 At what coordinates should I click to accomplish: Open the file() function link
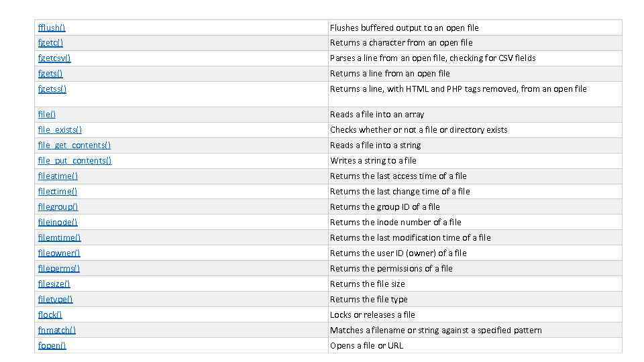47,115
